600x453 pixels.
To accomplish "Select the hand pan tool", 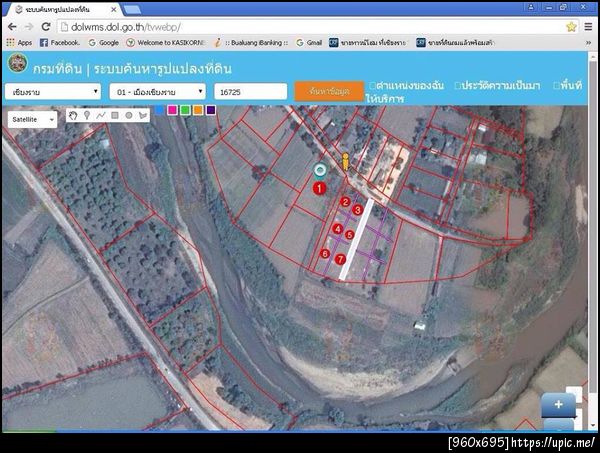I will coord(73,115).
